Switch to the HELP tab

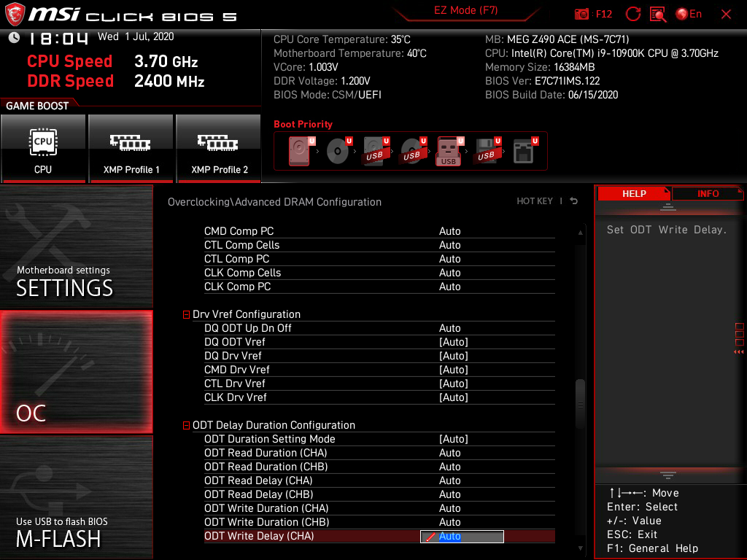tap(634, 193)
